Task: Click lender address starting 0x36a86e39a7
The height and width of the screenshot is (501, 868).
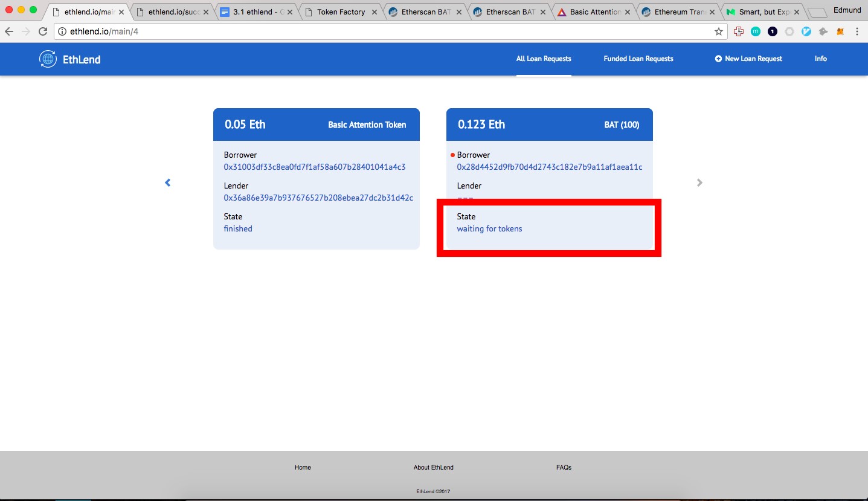Action: pos(318,198)
